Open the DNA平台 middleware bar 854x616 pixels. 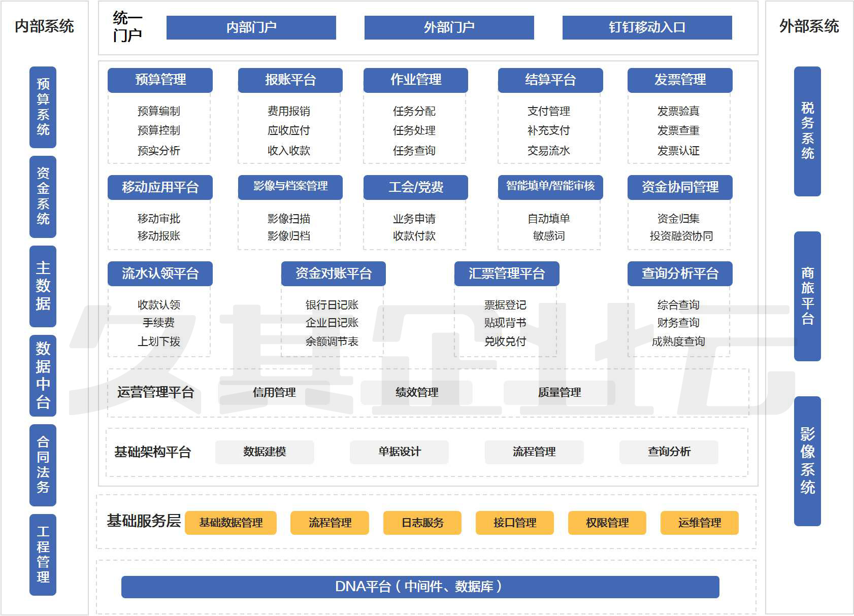coord(420,587)
